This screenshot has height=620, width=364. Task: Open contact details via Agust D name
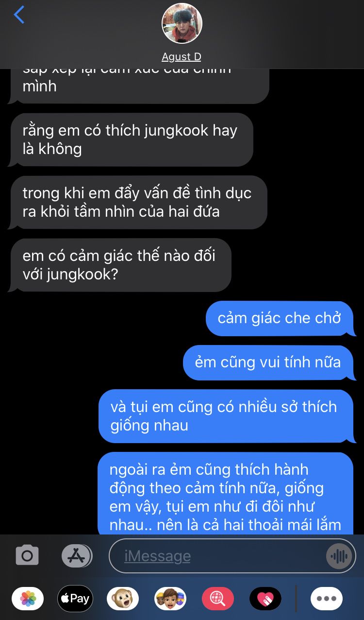point(182,57)
